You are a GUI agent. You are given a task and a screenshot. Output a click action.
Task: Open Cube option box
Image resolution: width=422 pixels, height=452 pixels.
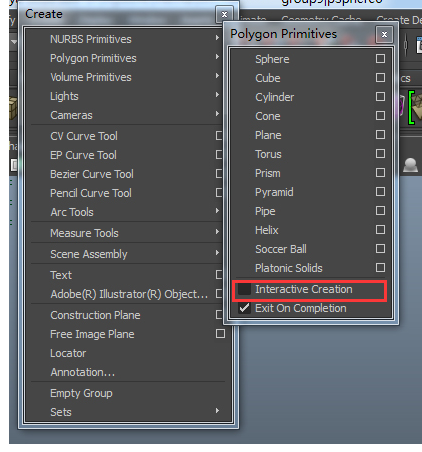(x=380, y=78)
